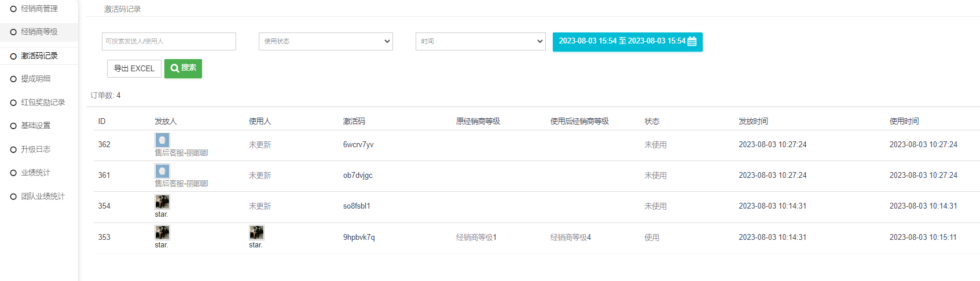Click star. user avatar in row 353
The height and width of the screenshot is (281, 980).
point(256,232)
